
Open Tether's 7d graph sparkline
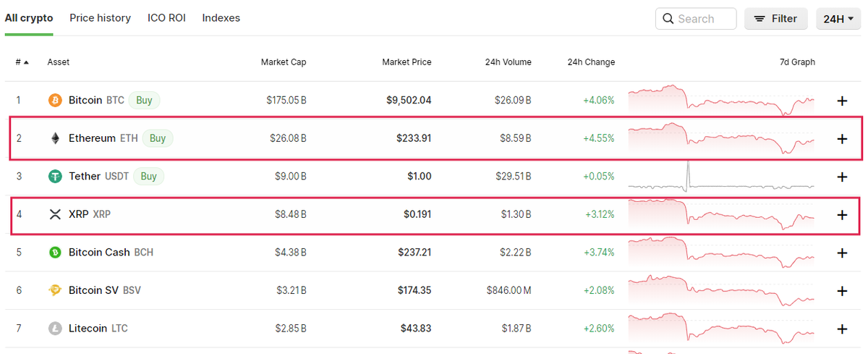pyautogui.click(x=721, y=176)
